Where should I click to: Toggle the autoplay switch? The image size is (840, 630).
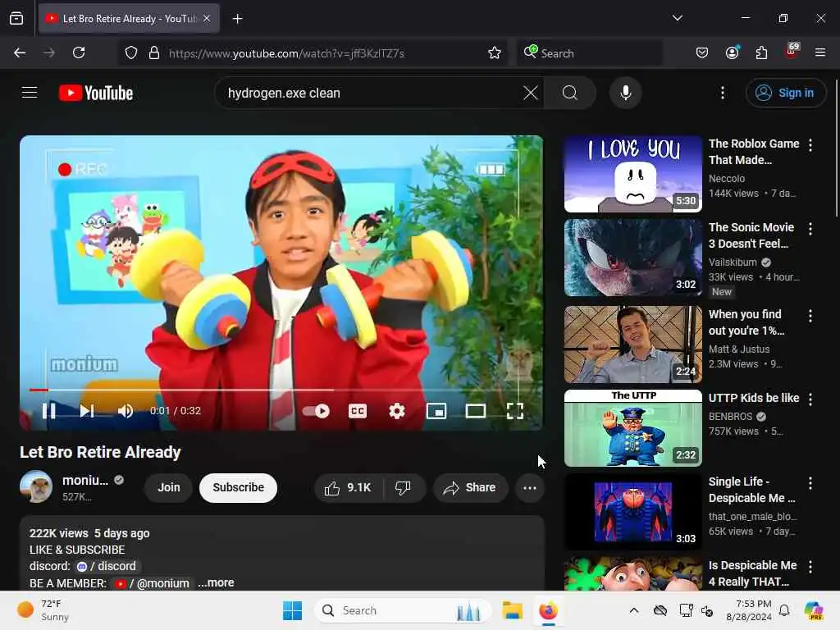coord(316,411)
